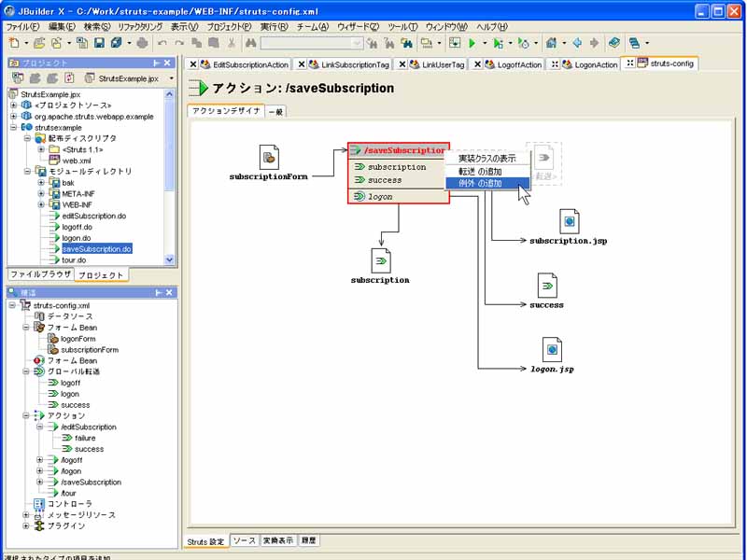Click the New file toolbar icon
Viewport: 747px width, 560px height.
click(14, 43)
